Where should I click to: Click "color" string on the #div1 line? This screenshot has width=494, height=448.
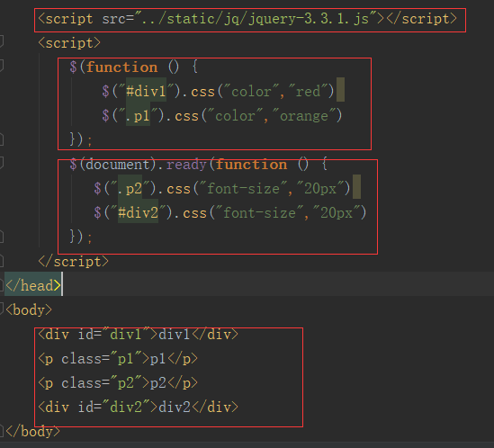[x=251, y=92]
